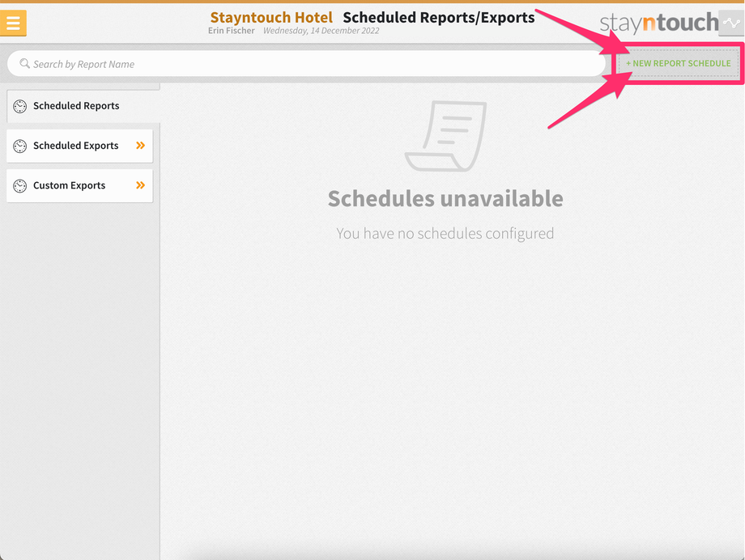The height and width of the screenshot is (560, 745).
Task: Click the search magnifier icon
Action: 25,64
